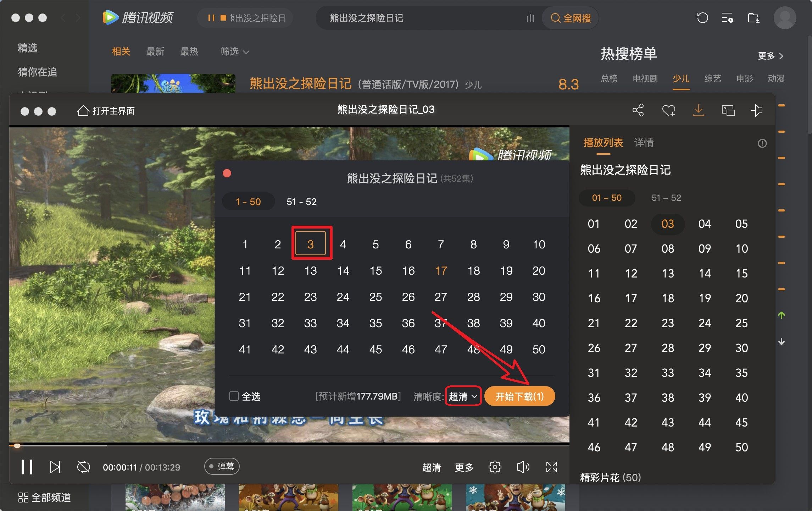
Task: Switch to 1 - 50 range in dialog
Action: 248,202
